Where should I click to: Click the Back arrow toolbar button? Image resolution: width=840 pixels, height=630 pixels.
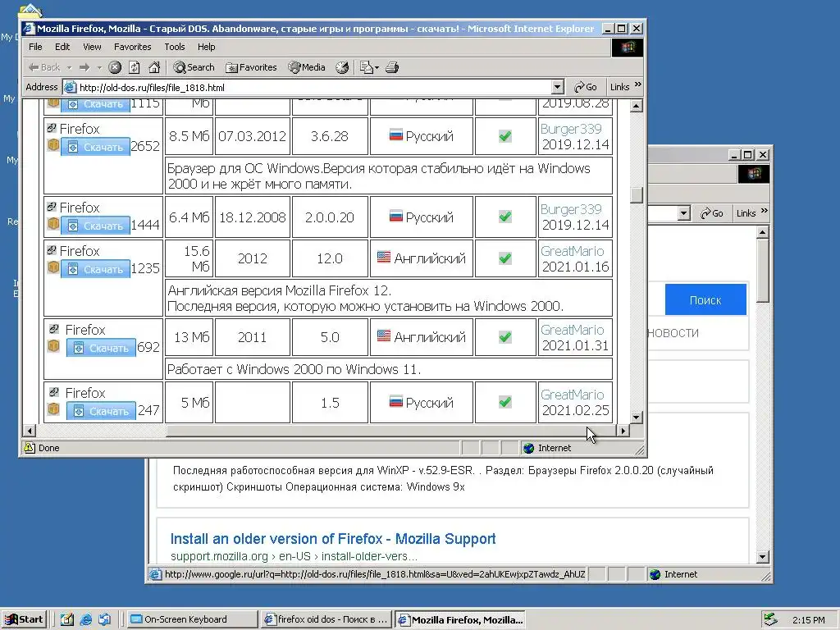click(44, 67)
